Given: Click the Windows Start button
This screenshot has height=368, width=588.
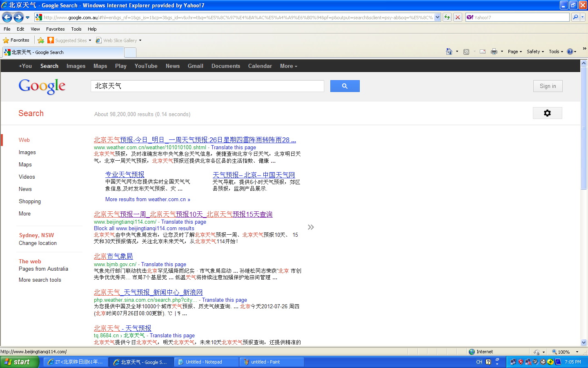Looking at the screenshot, I should pos(20,362).
